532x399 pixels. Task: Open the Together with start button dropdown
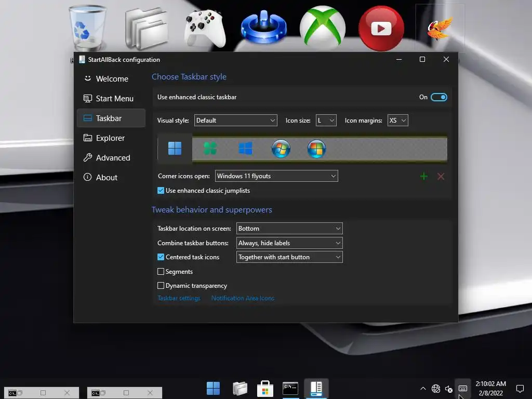tap(289, 257)
